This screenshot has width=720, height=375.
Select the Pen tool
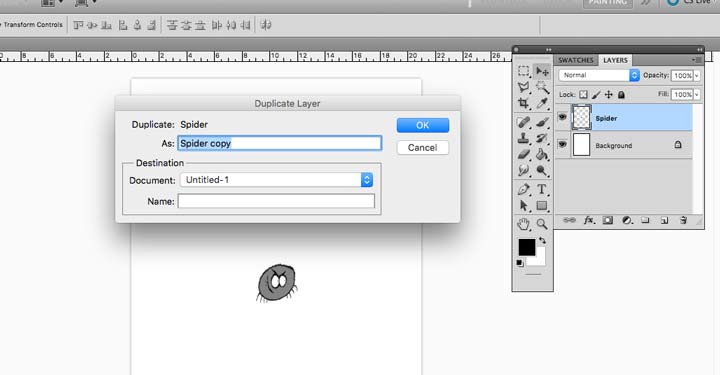pos(523,189)
